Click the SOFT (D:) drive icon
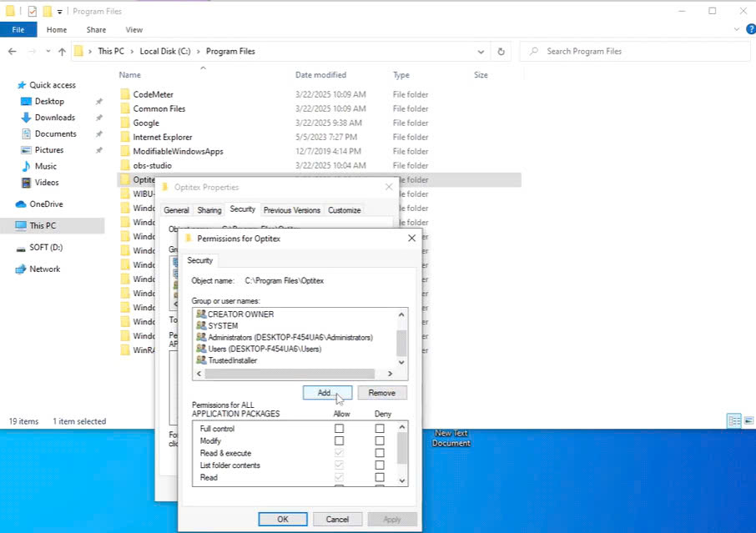 coord(22,248)
